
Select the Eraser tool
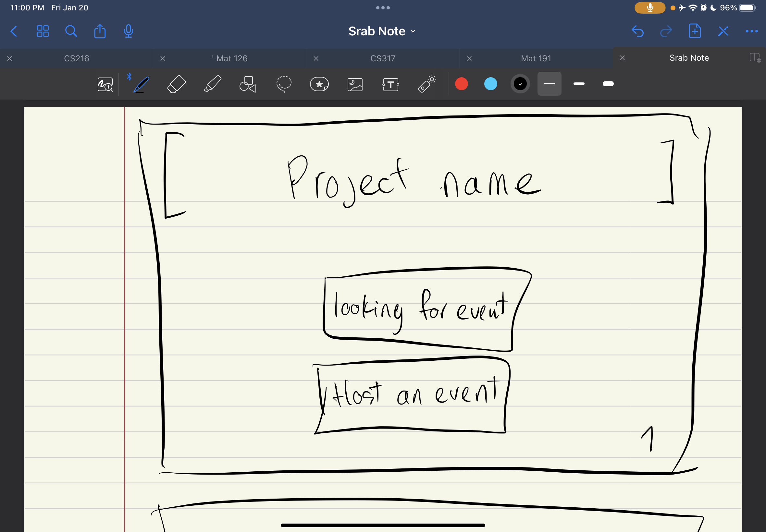[x=177, y=84]
